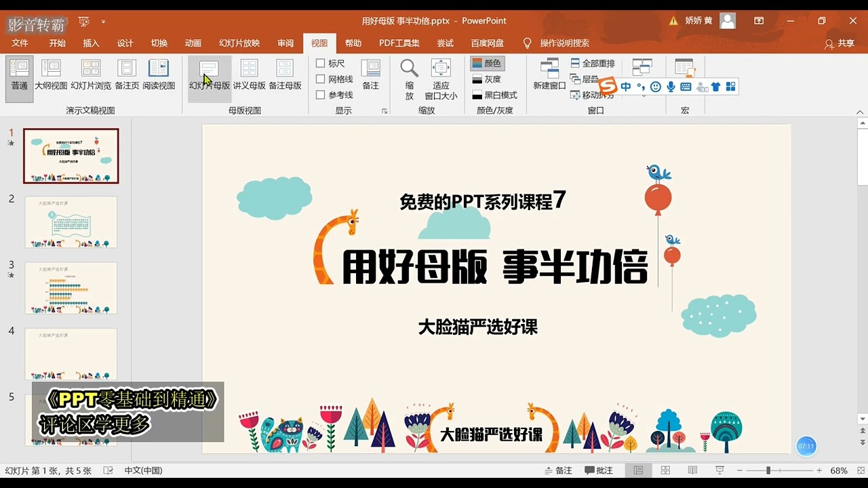The width and height of the screenshot is (868, 488).
Task: Click status bar accessibility/spell check icon
Action: tap(108, 470)
